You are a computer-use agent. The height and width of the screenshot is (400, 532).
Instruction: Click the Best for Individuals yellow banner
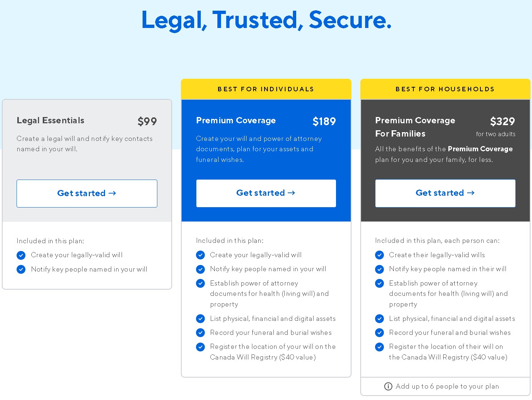[x=266, y=89]
